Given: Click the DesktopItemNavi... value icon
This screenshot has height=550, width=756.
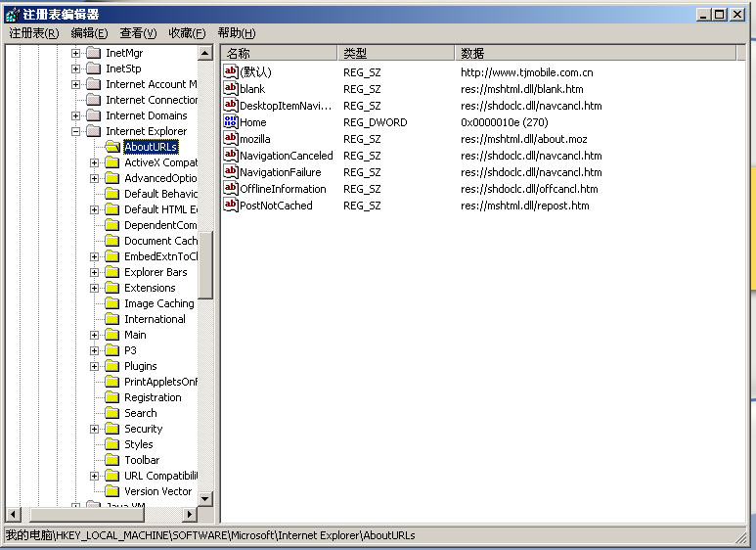Looking at the screenshot, I should pyautogui.click(x=231, y=105).
